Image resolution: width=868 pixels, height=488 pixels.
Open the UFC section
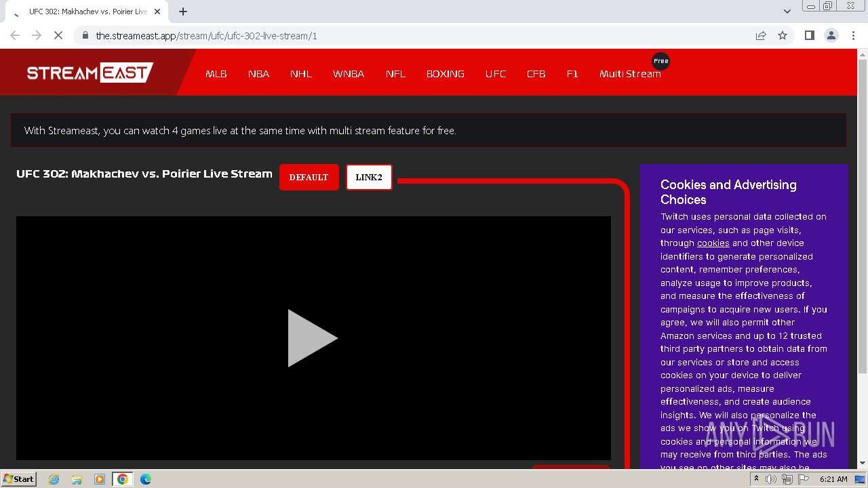click(x=496, y=74)
